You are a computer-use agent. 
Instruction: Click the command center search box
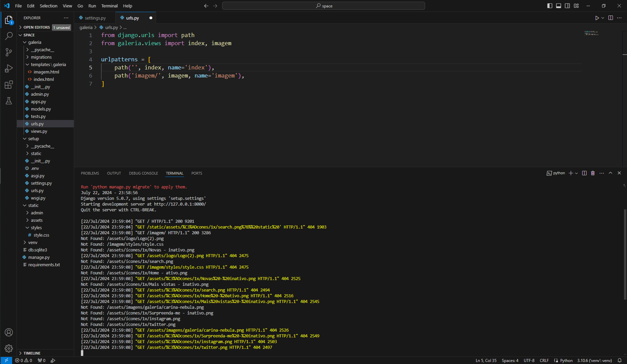[x=324, y=6]
